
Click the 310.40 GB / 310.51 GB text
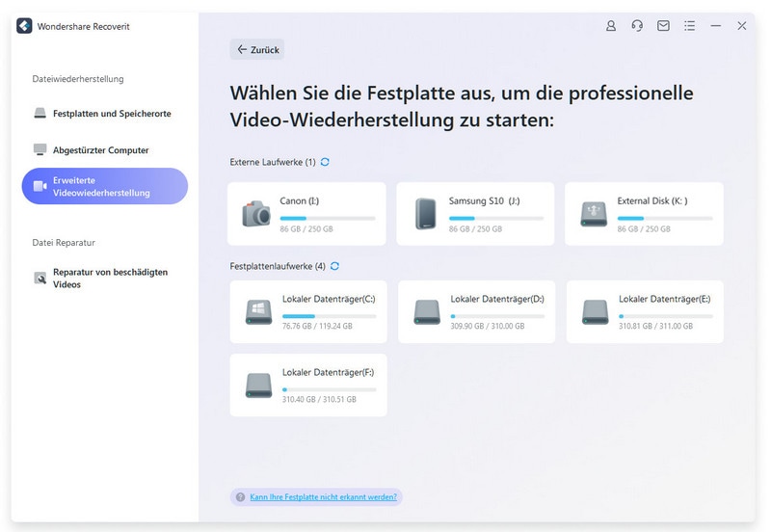[319, 399]
